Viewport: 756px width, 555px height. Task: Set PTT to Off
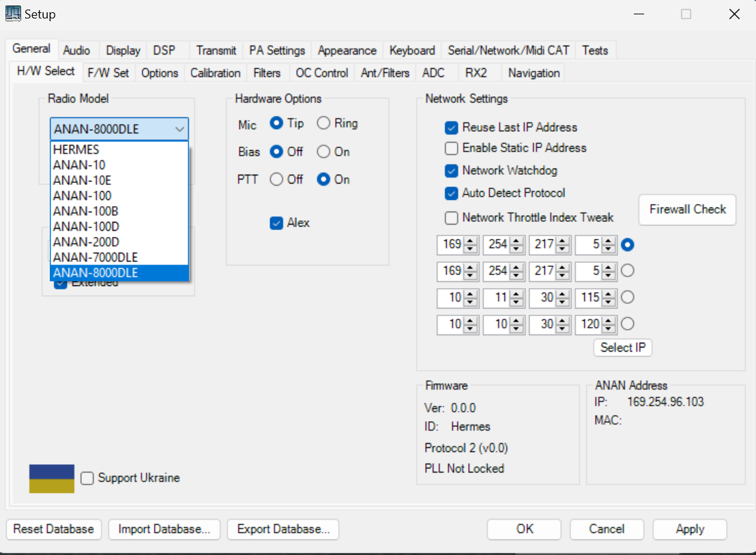click(276, 180)
